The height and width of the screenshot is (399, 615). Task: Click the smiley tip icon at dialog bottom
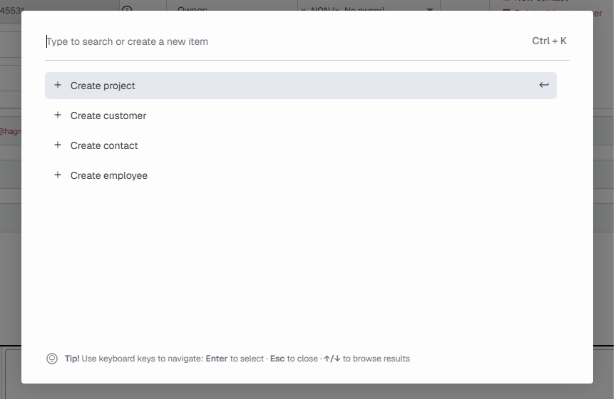[52, 359]
